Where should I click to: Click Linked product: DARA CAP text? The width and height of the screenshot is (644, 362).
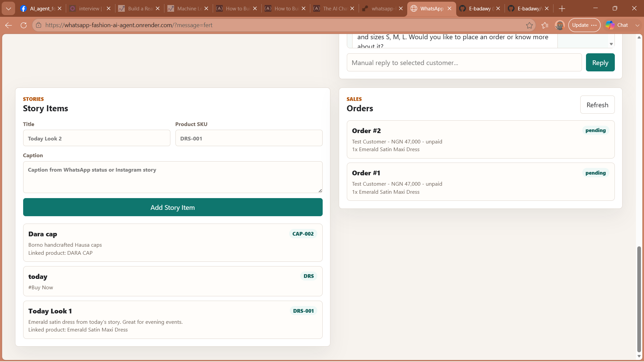tap(60, 253)
